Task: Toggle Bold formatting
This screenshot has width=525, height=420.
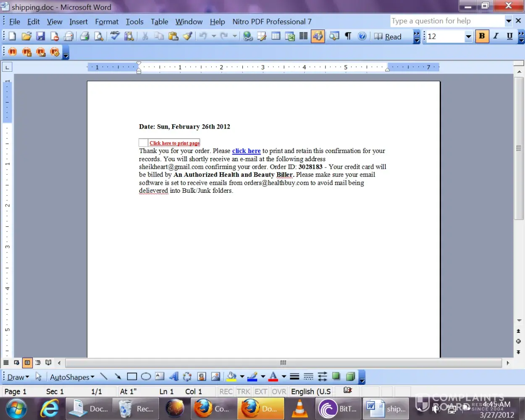Action: point(482,37)
